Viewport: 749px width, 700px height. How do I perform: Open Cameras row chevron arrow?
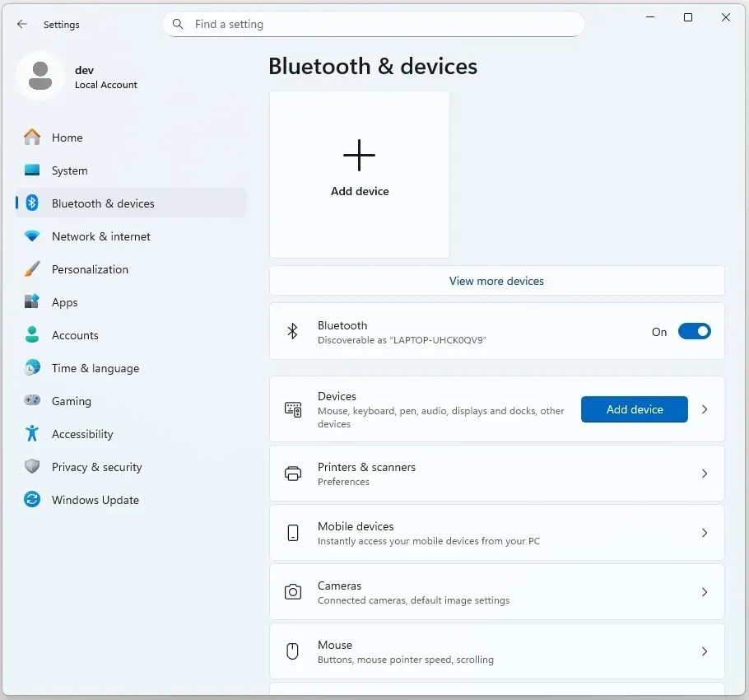coord(705,592)
